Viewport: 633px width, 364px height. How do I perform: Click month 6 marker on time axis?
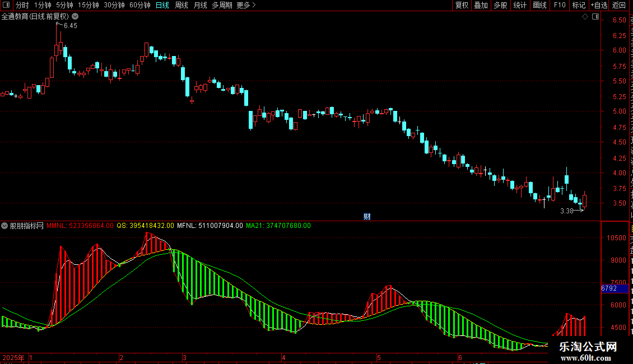click(x=460, y=358)
